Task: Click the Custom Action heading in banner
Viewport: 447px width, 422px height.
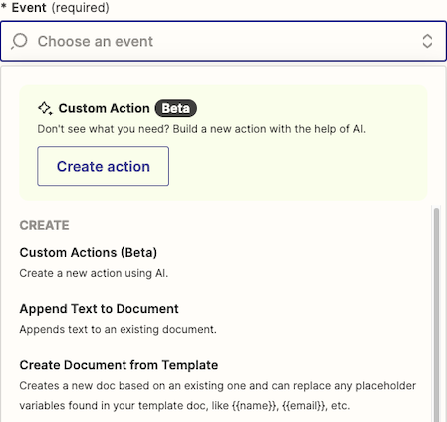Action: point(104,108)
